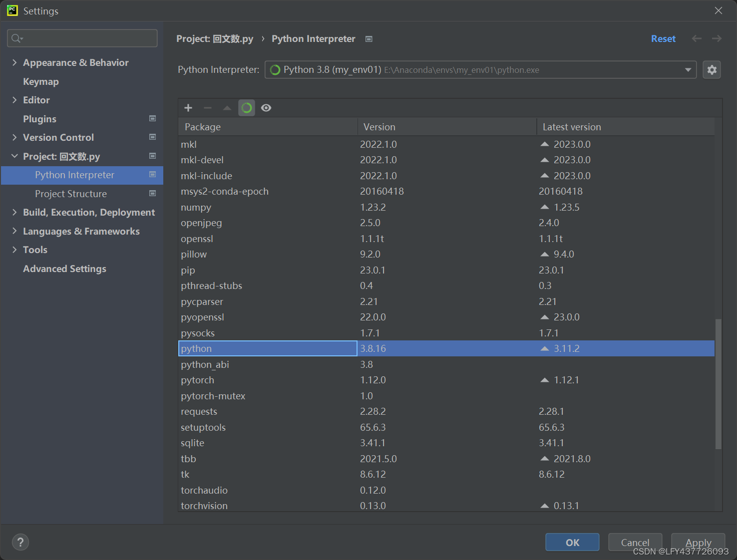Click Project: 回文数.py breadcrumb
The height and width of the screenshot is (560, 737).
point(215,39)
